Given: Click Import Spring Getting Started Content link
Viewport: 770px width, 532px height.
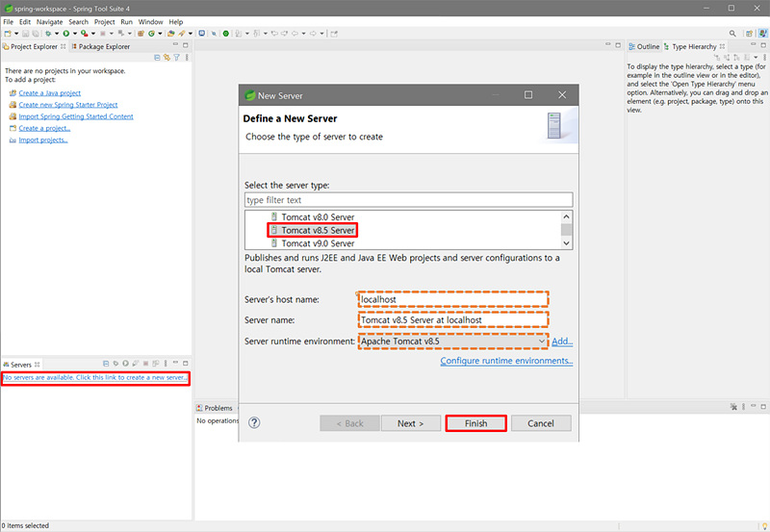Looking at the screenshot, I should tap(76, 116).
